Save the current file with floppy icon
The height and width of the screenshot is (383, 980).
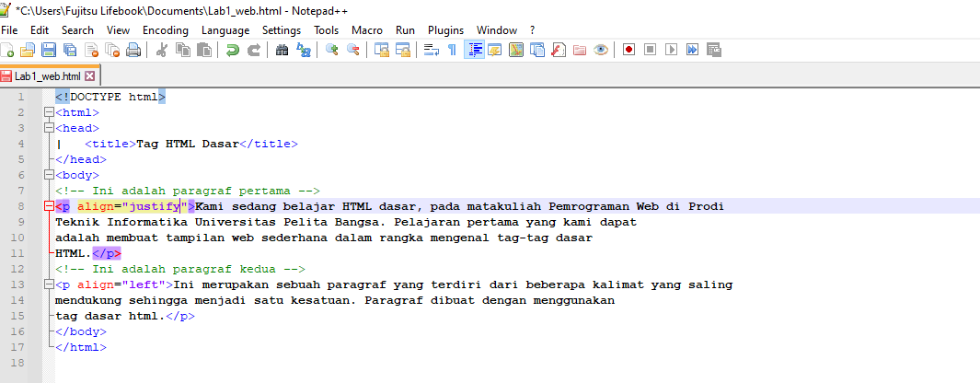pos(49,50)
